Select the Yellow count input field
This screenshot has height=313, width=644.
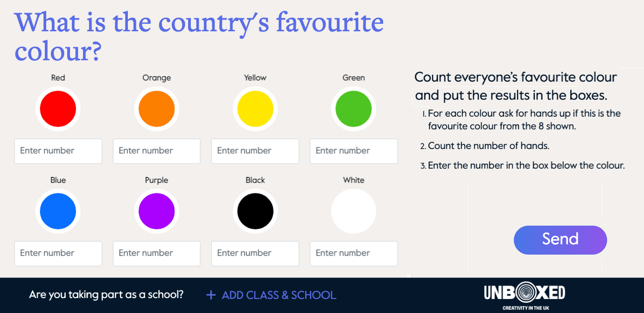click(255, 151)
